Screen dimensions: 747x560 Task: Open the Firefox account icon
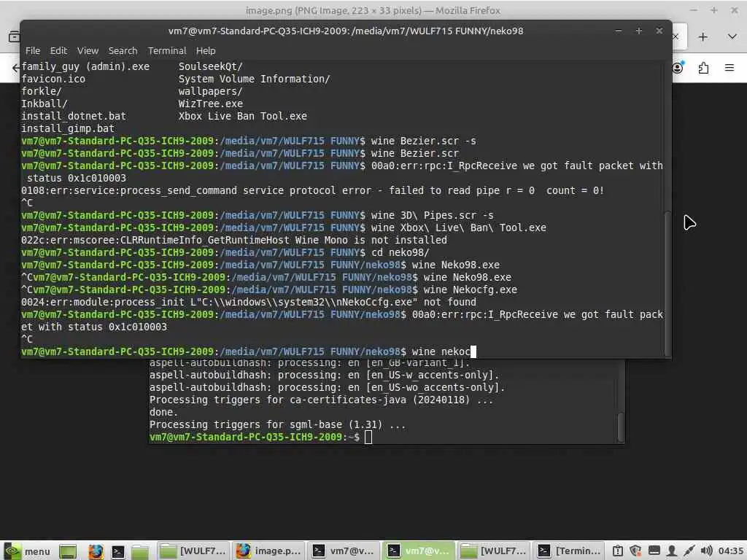[x=678, y=68]
